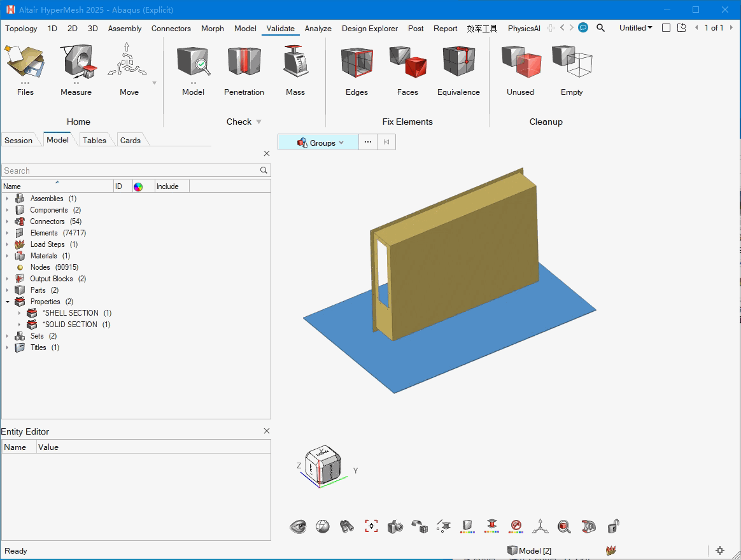This screenshot has height=560, width=741.
Task: Select the Faces fix tool
Action: click(x=408, y=69)
